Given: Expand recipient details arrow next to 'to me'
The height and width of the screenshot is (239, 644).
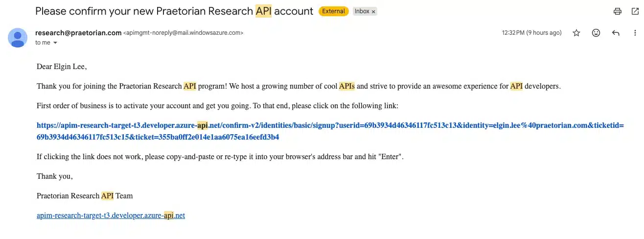Looking at the screenshot, I should pos(55,43).
